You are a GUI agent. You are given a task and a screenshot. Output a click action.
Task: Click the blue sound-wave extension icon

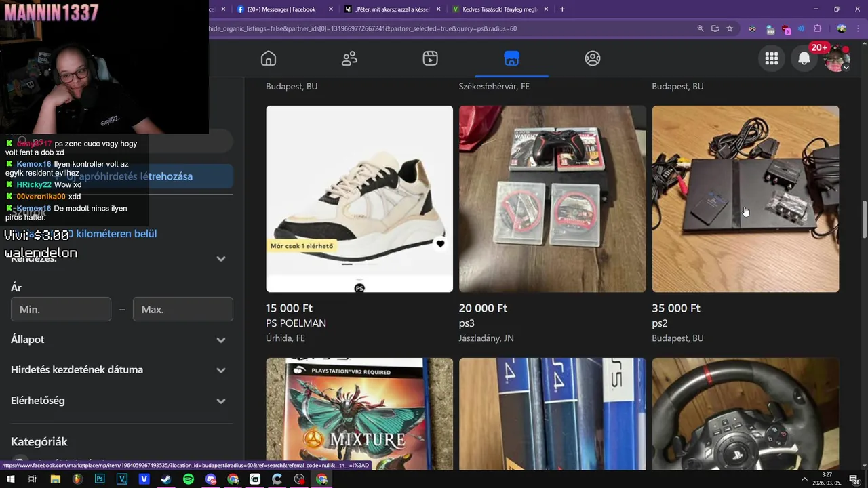[802, 28]
